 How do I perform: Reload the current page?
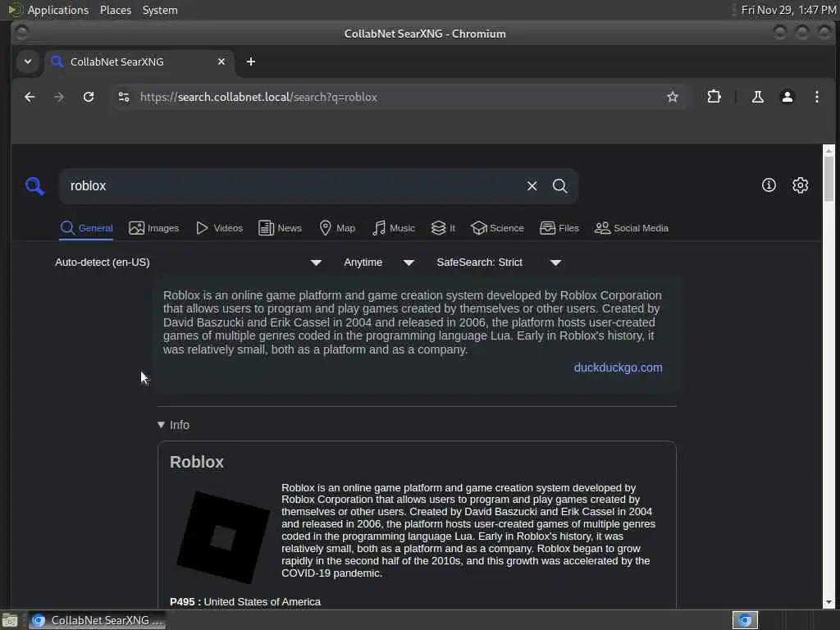pos(89,97)
